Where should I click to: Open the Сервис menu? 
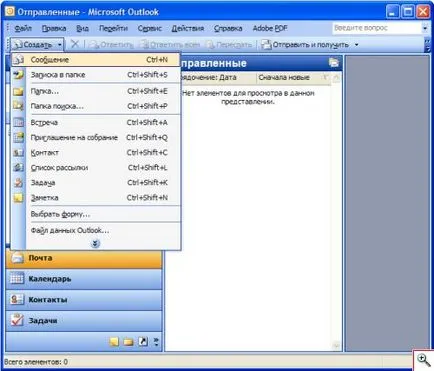pos(150,28)
